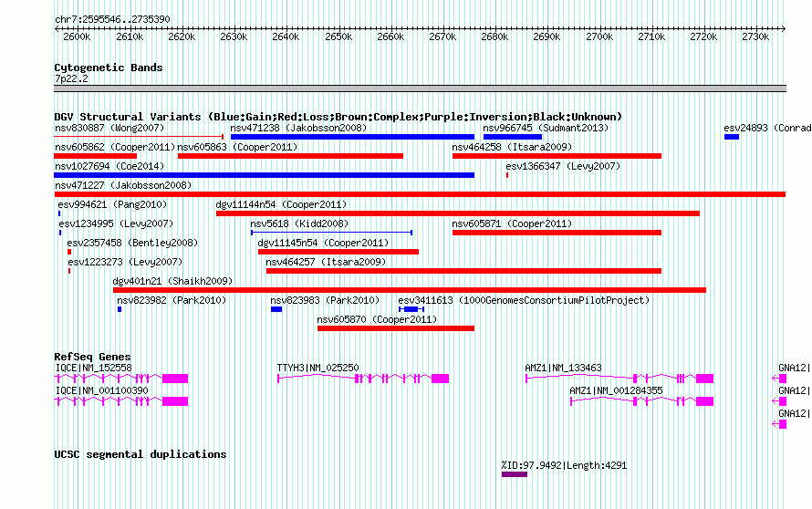Click the 2730k ruler tick label

(755, 37)
